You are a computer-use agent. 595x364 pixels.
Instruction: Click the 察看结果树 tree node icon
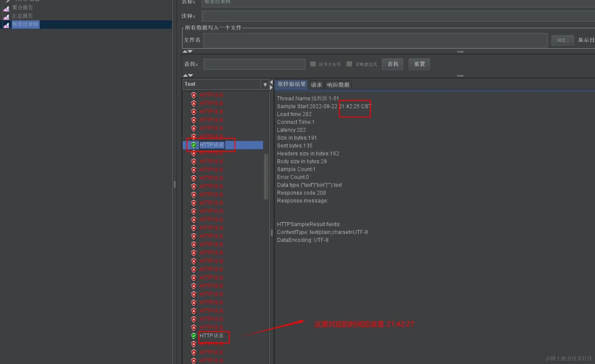(x=6, y=25)
